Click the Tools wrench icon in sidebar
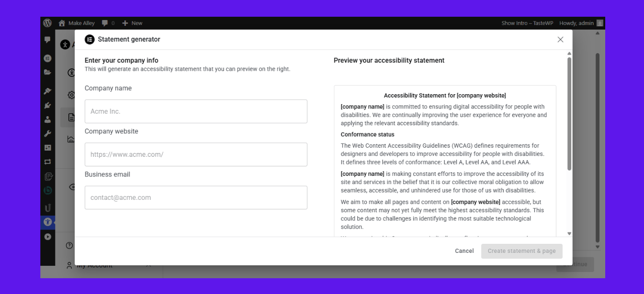 47,133
